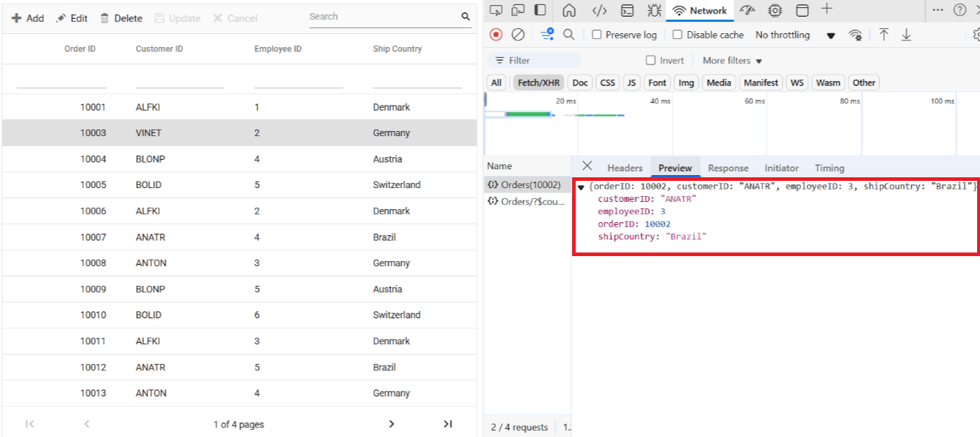The height and width of the screenshot is (437, 980).
Task: Switch to the Response tab
Action: click(728, 168)
